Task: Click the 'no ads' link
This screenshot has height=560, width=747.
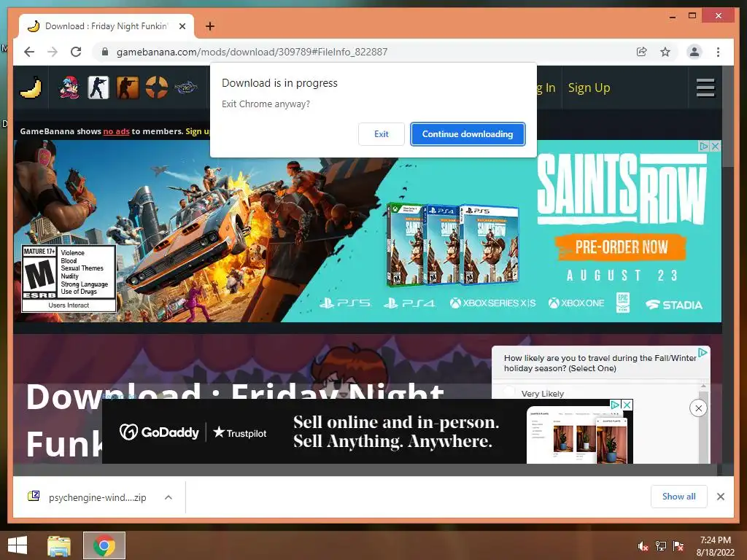Action: click(x=116, y=131)
